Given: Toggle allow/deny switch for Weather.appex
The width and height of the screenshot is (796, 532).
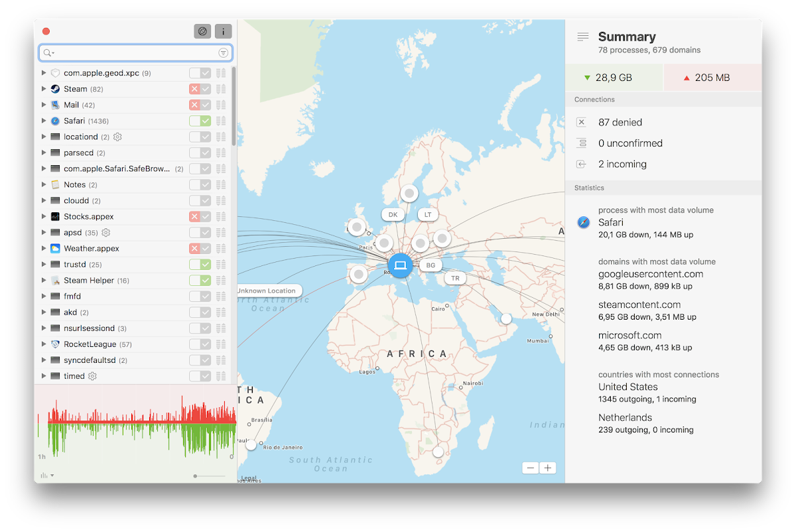Looking at the screenshot, I should (x=200, y=248).
